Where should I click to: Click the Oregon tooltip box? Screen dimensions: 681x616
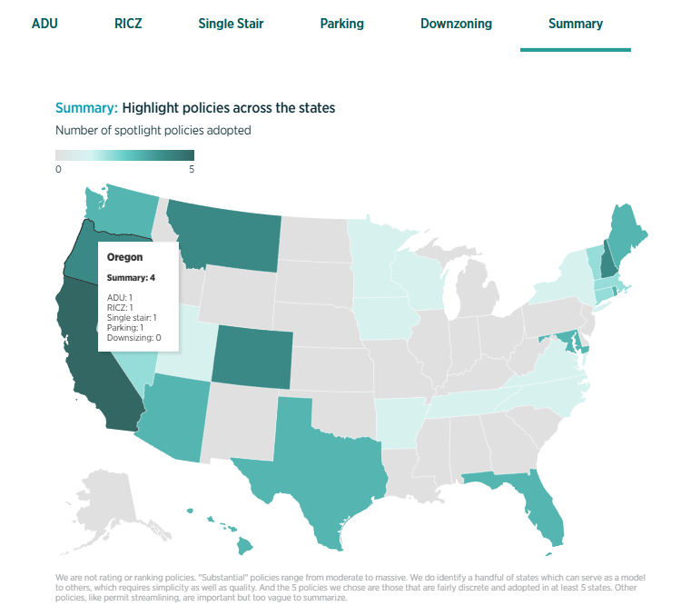point(138,296)
